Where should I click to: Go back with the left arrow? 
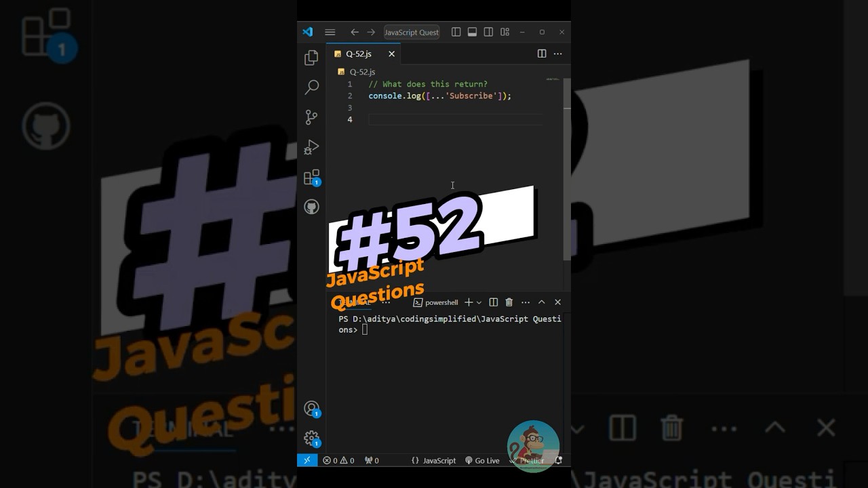point(355,32)
